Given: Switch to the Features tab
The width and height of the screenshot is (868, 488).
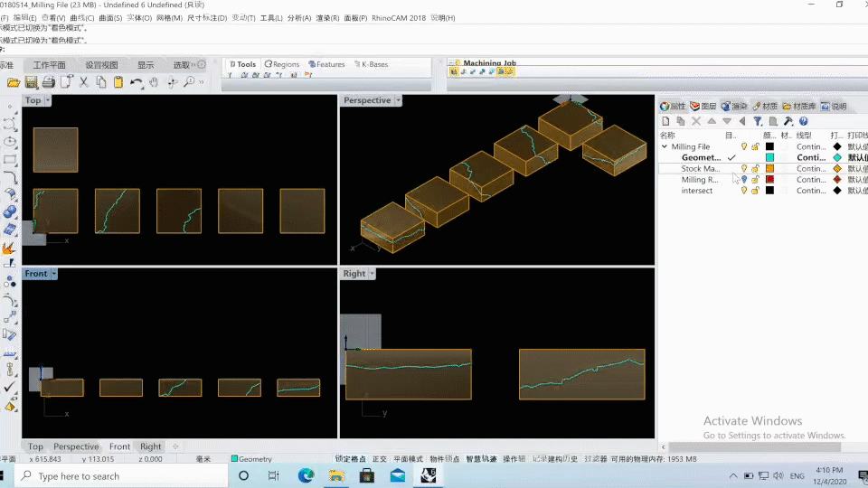Looking at the screenshot, I should pos(326,64).
